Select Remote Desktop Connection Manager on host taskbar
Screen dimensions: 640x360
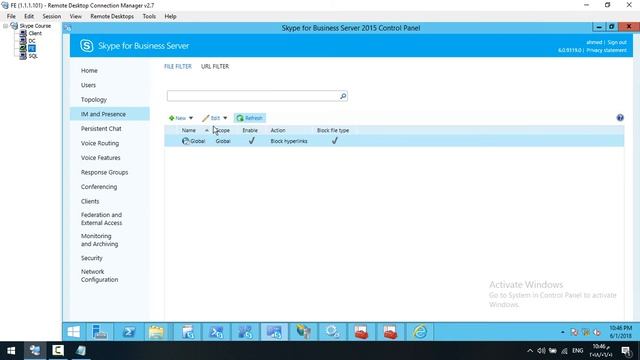click(35, 351)
